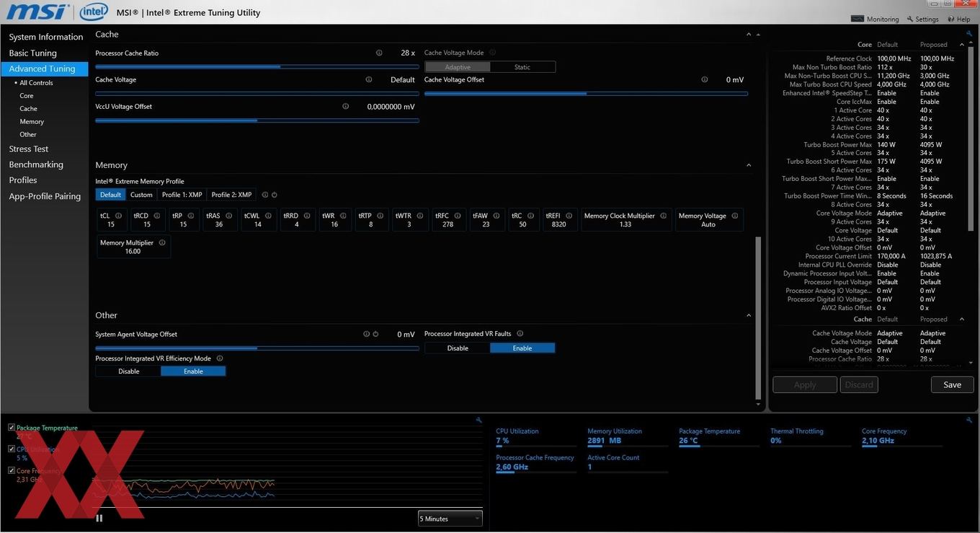Click the wrench icon above the graph

[x=478, y=420]
